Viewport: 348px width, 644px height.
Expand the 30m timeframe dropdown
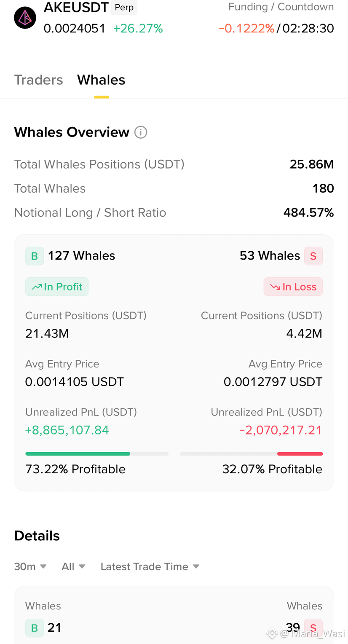coord(30,566)
